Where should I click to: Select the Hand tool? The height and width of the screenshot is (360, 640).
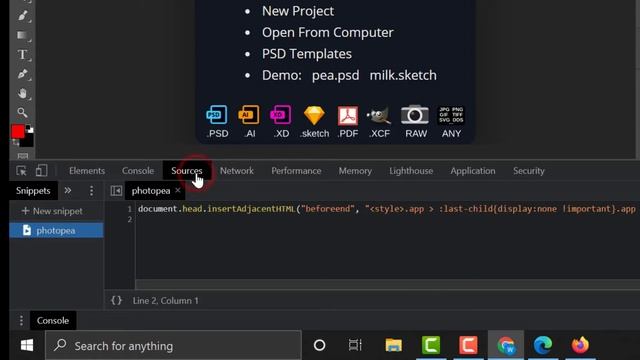click(22, 93)
